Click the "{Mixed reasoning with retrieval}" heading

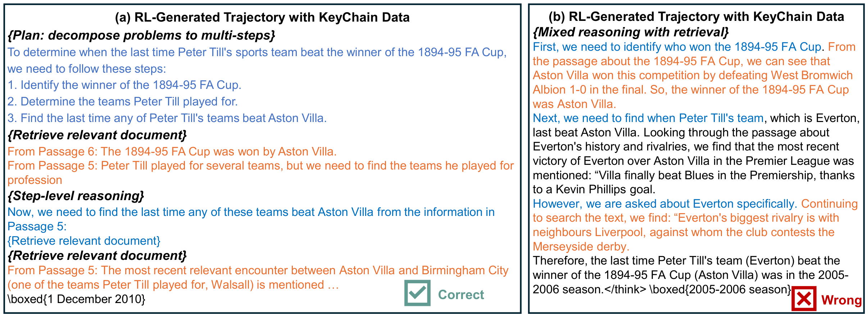tap(631, 32)
